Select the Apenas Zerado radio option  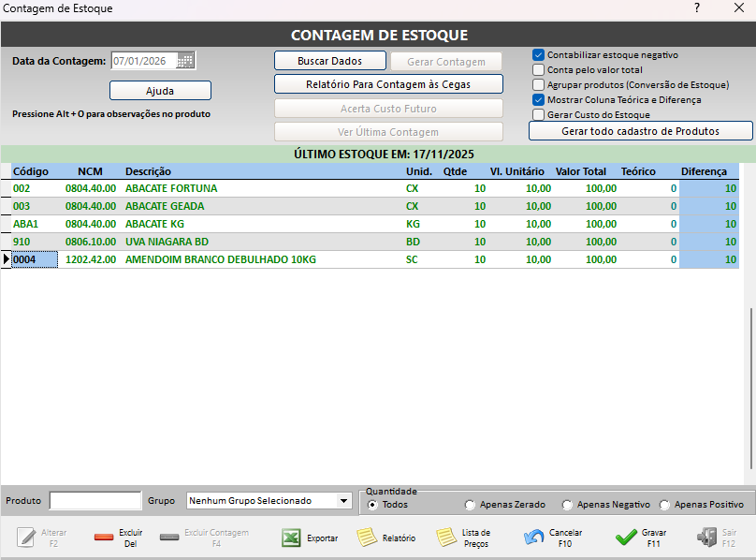pos(470,505)
